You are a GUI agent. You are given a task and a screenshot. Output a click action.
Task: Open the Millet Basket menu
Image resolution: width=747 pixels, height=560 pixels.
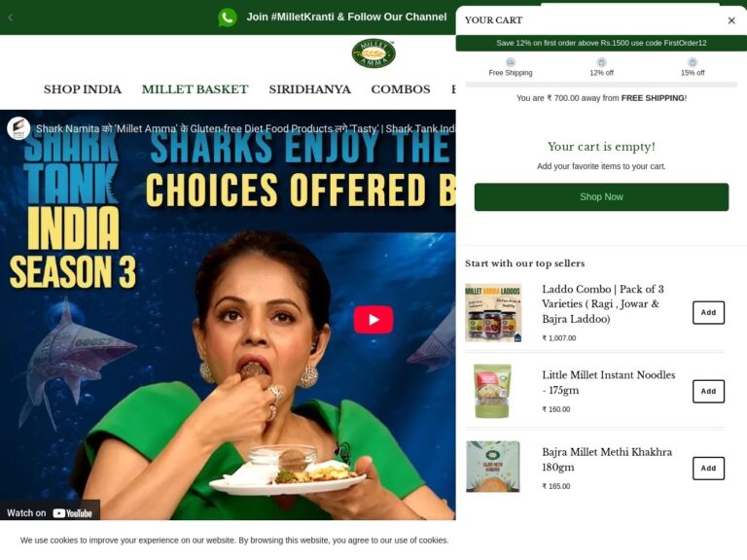pyautogui.click(x=195, y=89)
